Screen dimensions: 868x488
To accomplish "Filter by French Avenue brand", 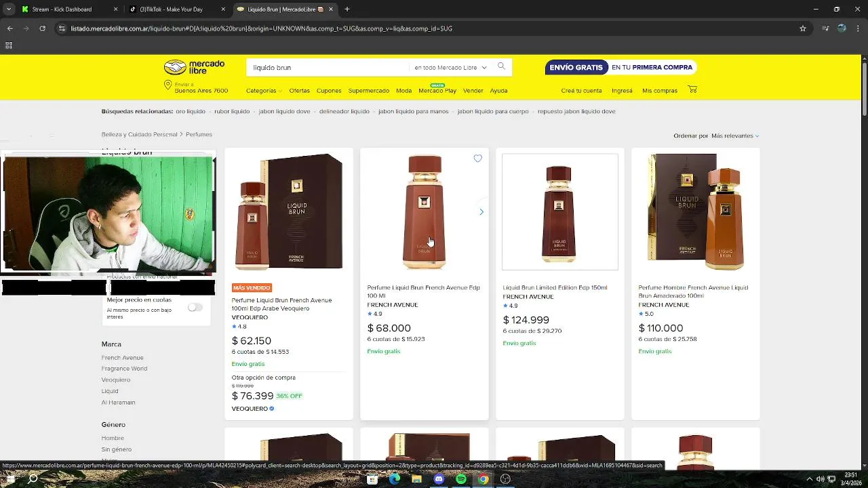I will point(123,358).
